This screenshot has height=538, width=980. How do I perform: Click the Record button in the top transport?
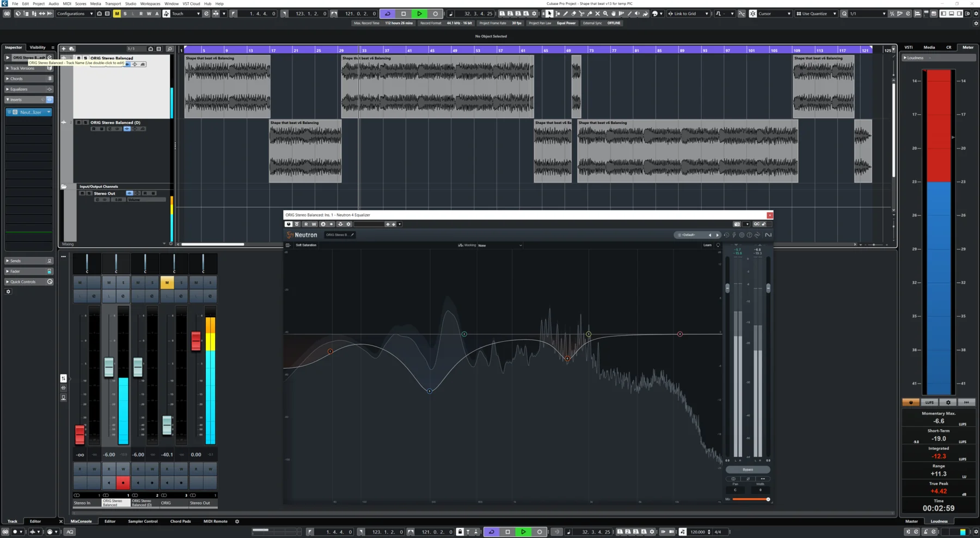click(x=435, y=14)
